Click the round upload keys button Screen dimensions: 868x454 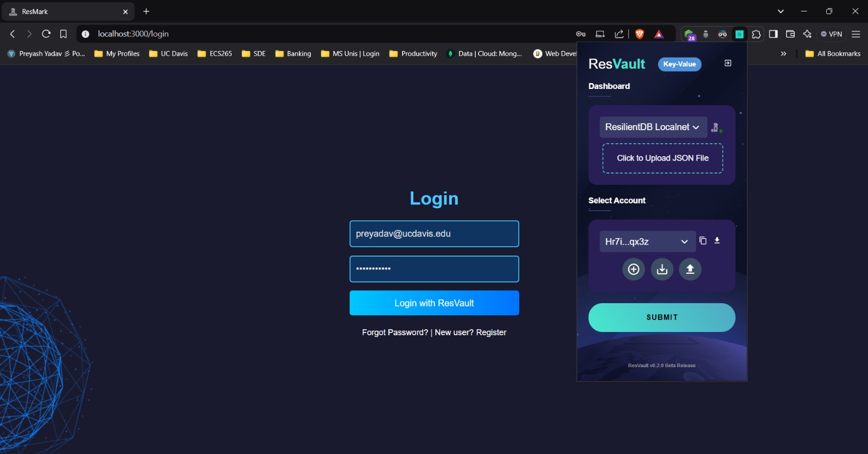tap(690, 269)
